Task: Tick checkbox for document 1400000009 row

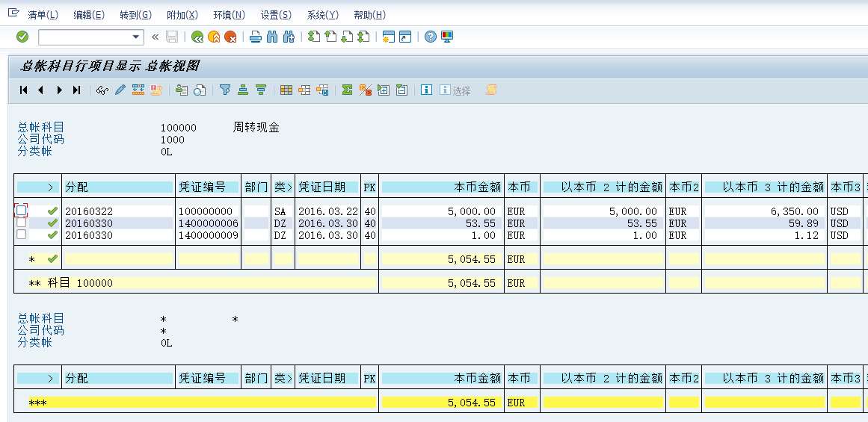Action: 21,235
